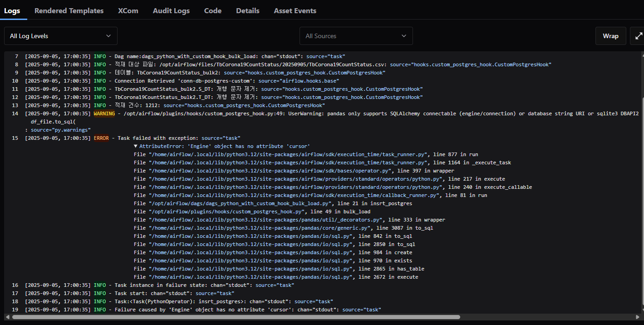This screenshot has height=325, width=644.
Task: Open the Audit Logs tab
Action: [171, 10]
